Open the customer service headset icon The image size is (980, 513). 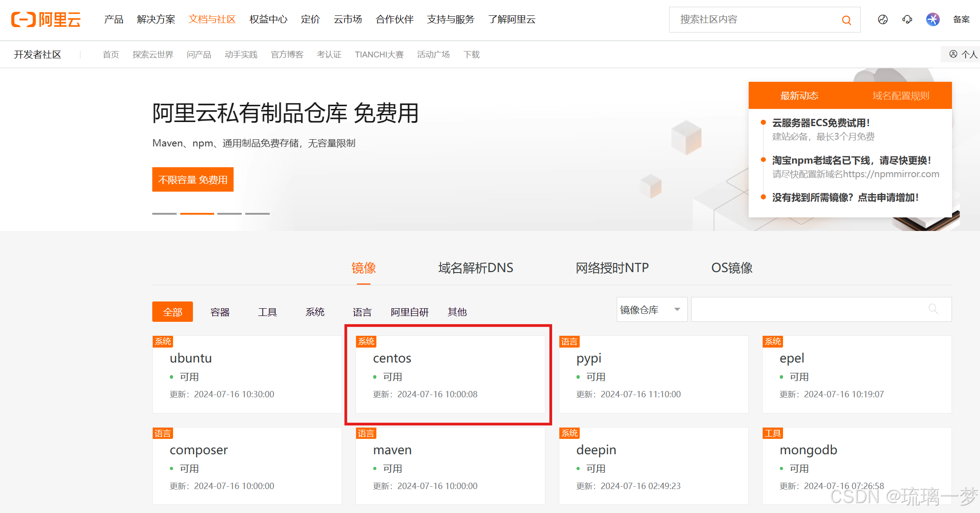click(x=907, y=19)
